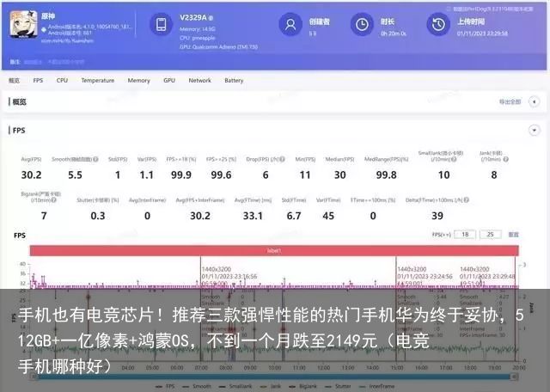This screenshot has height=392, width=550.
Task: Click MedRange(FPS) value 99.8
Action: (386, 175)
